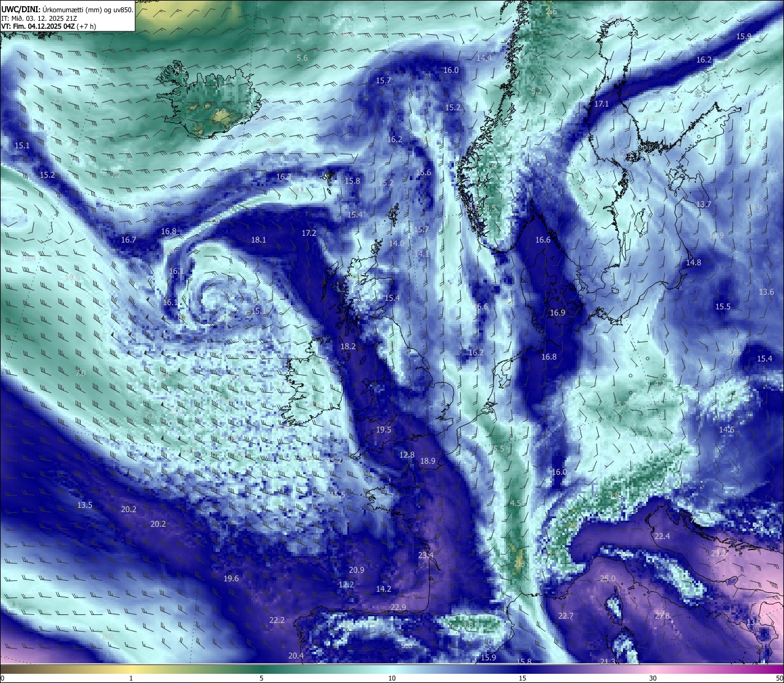Click the 27.8 value on the map
Viewport: 784px width, 683px height.
(x=662, y=616)
